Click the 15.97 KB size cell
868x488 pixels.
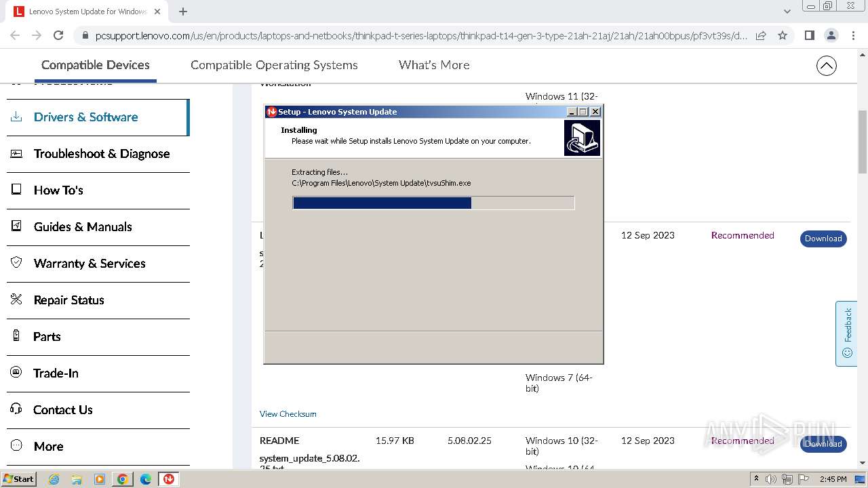395,441
